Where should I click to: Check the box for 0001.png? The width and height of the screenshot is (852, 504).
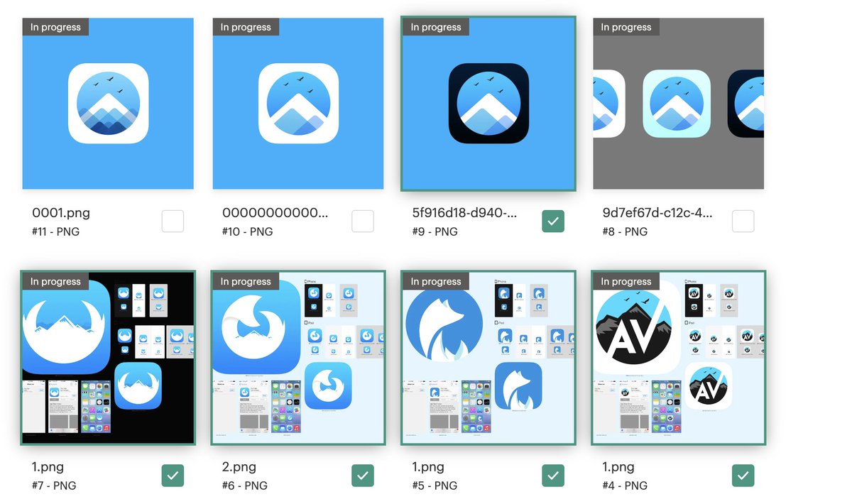tap(173, 221)
